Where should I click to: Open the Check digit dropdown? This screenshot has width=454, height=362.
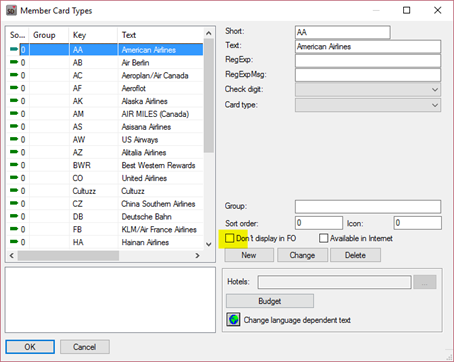coord(368,89)
